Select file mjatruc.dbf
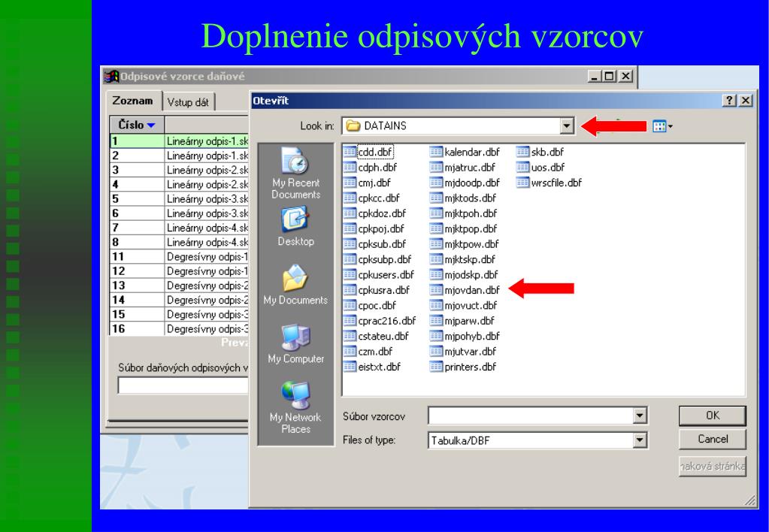 [462, 168]
